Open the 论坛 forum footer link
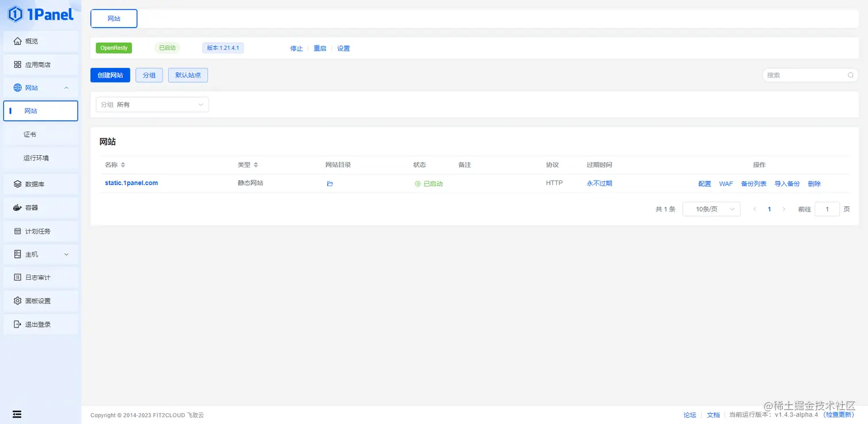Screen dimensions: 868x424 pos(689,415)
